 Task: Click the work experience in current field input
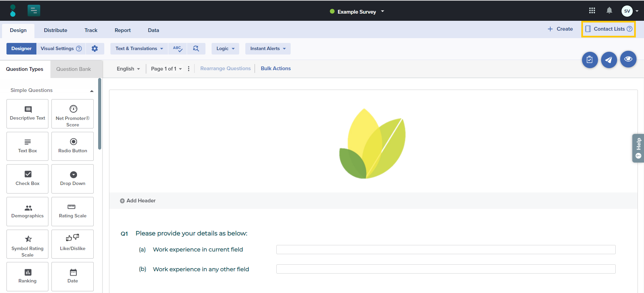click(446, 249)
